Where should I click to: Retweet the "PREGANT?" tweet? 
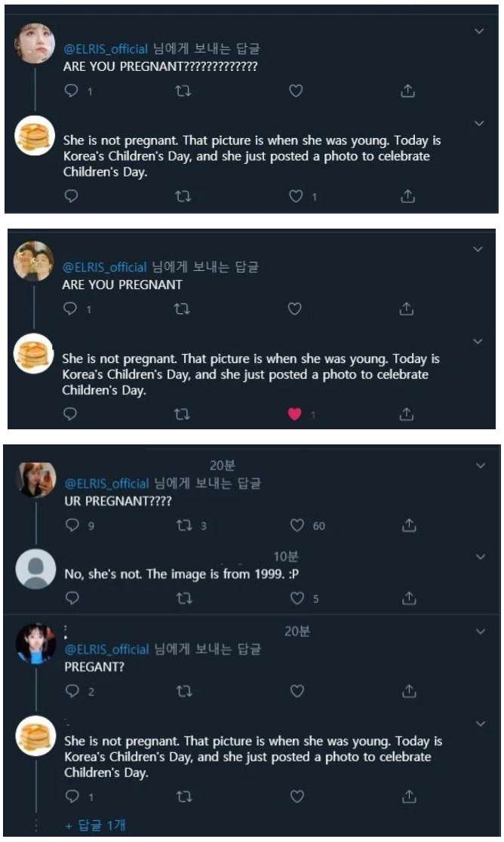point(183,691)
